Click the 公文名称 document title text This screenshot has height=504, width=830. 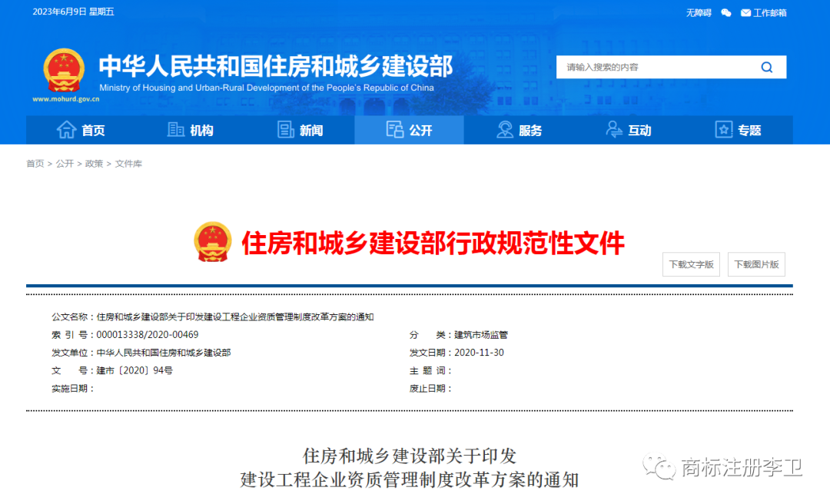(235, 317)
